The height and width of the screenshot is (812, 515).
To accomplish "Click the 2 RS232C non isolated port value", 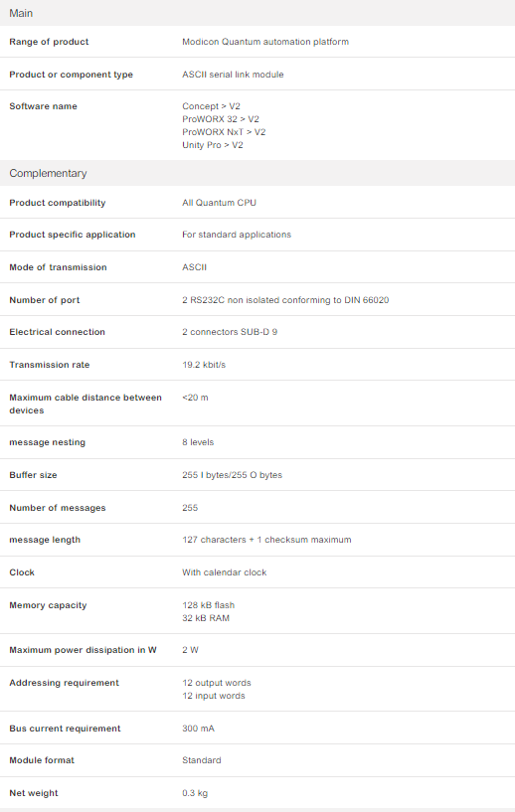I will point(285,300).
